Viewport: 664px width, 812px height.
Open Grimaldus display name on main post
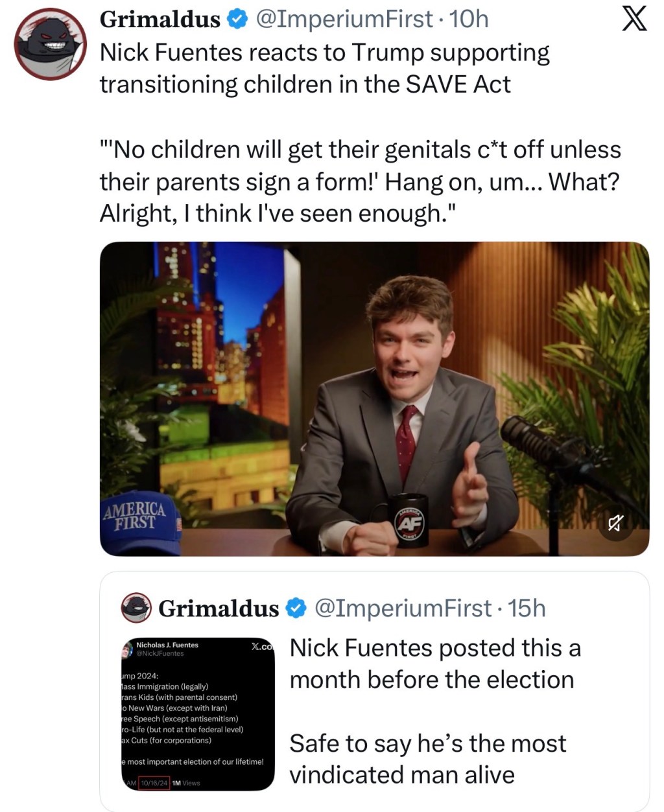pyautogui.click(x=160, y=19)
